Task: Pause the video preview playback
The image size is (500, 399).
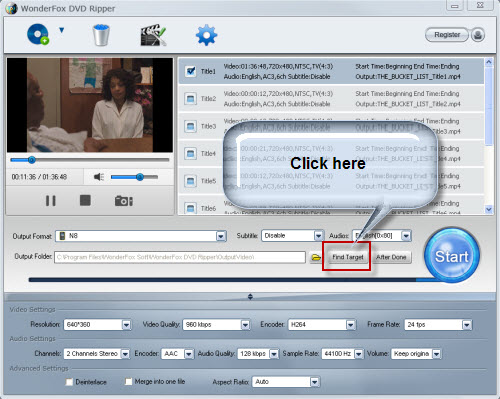Action: point(51,201)
